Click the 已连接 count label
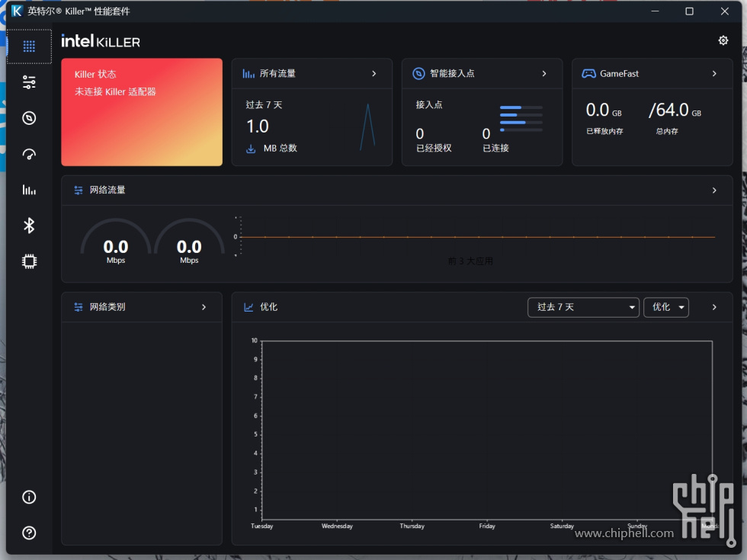Viewport: 747px width, 560px height. [x=496, y=148]
